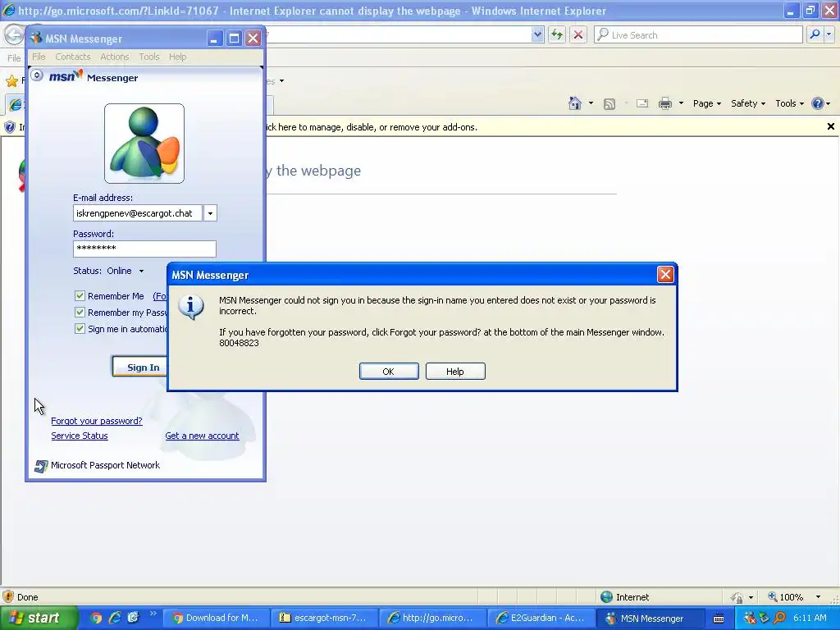
Task: Open the Help menu in MSN Messenger
Action: coord(177,57)
